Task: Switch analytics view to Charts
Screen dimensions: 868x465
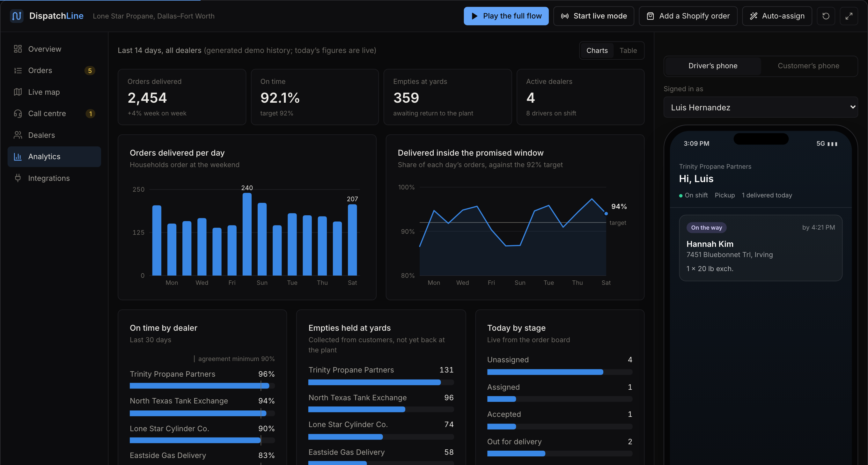Action: click(597, 50)
